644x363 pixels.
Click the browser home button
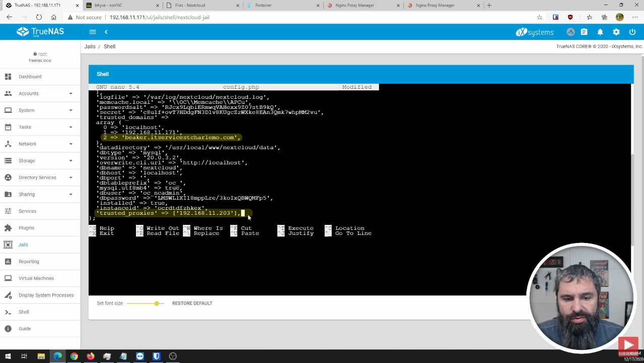[53, 17]
